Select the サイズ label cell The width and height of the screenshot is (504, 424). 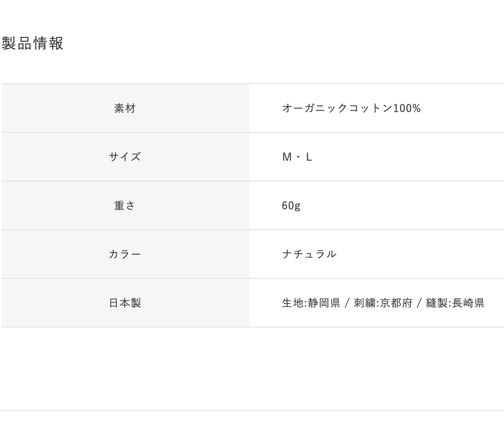point(125,157)
